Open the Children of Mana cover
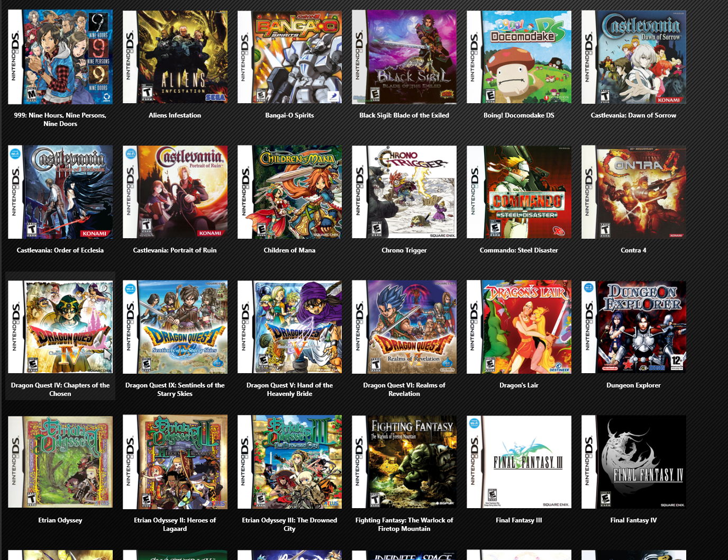Viewport: 728px width, 560px height. [289, 192]
